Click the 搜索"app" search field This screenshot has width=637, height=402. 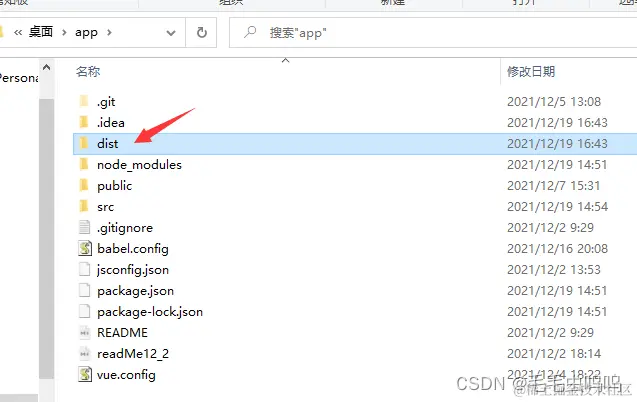433,32
